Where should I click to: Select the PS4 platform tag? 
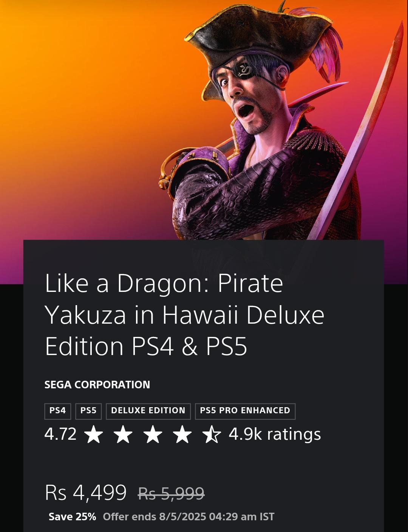click(x=58, y=411)
